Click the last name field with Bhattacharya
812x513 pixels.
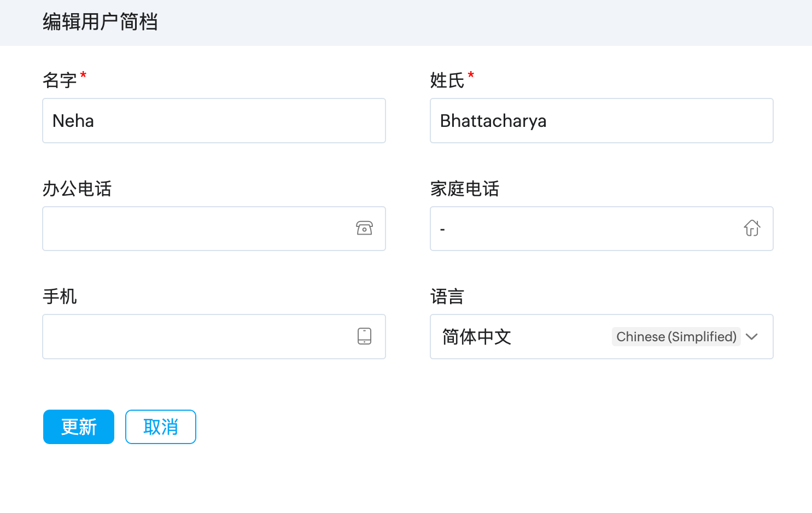pyautogui.click(x=601, y=121)
